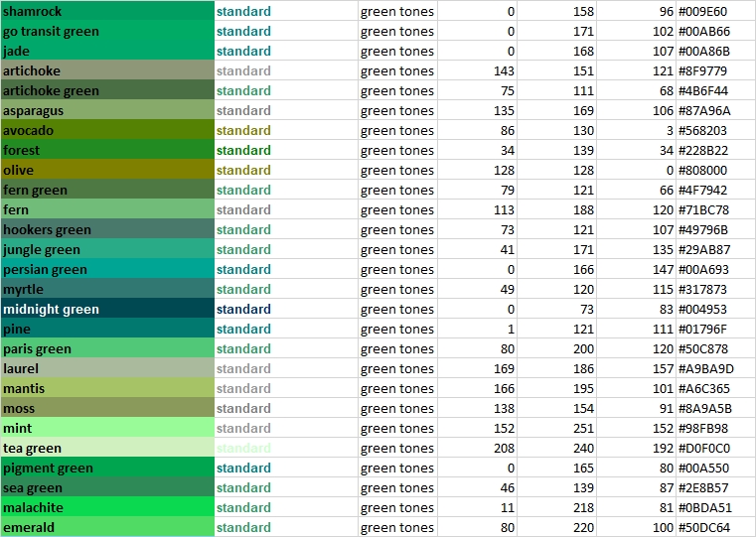Select hex code #50DC64
This screenshot has width=756, height=537.
[x=704, y=528]
